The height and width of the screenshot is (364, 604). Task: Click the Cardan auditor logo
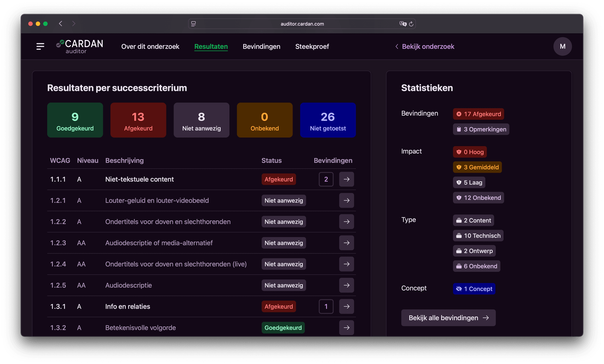coord(80,47)
